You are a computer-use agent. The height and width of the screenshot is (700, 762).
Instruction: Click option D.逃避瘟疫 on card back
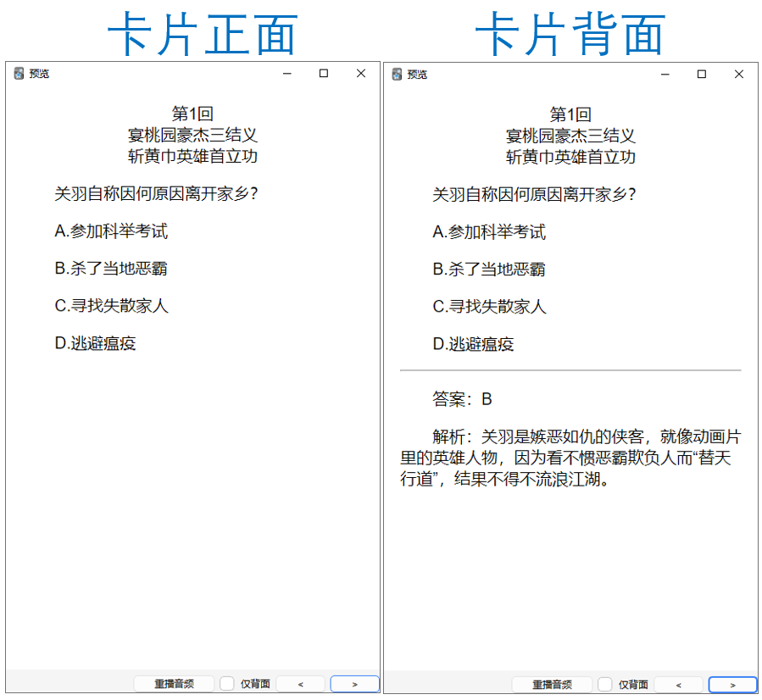(473, 344)
